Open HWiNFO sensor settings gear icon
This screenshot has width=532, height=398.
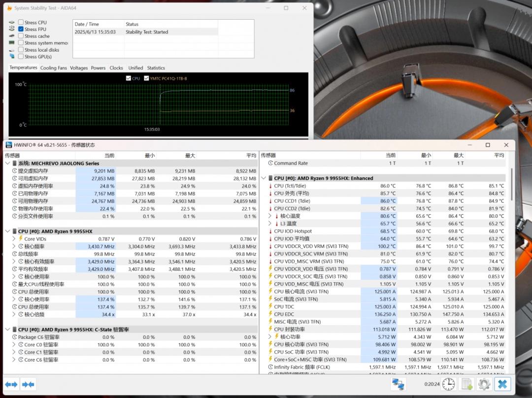[x=484, y=384]
